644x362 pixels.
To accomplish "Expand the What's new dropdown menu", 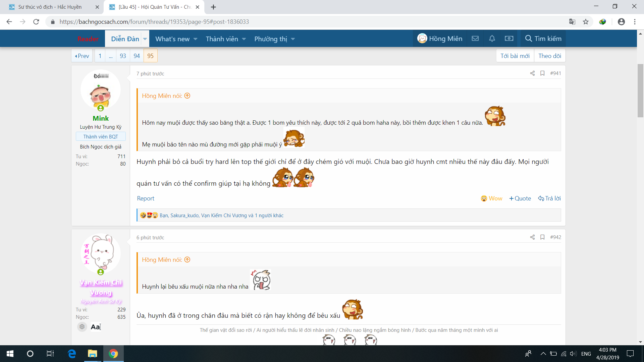I will pyautogui.click(x=195, y=39).
